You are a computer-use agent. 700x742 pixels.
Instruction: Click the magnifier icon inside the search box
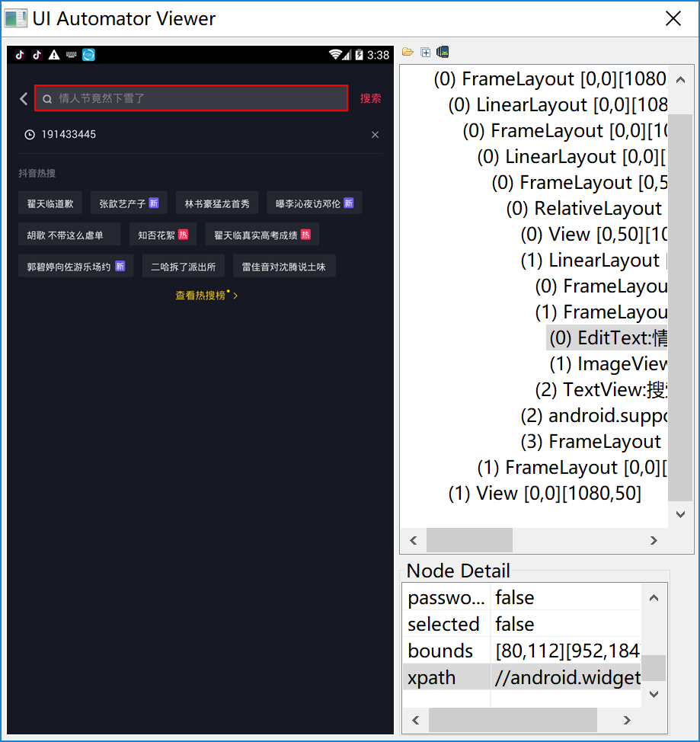pos(47,99)
